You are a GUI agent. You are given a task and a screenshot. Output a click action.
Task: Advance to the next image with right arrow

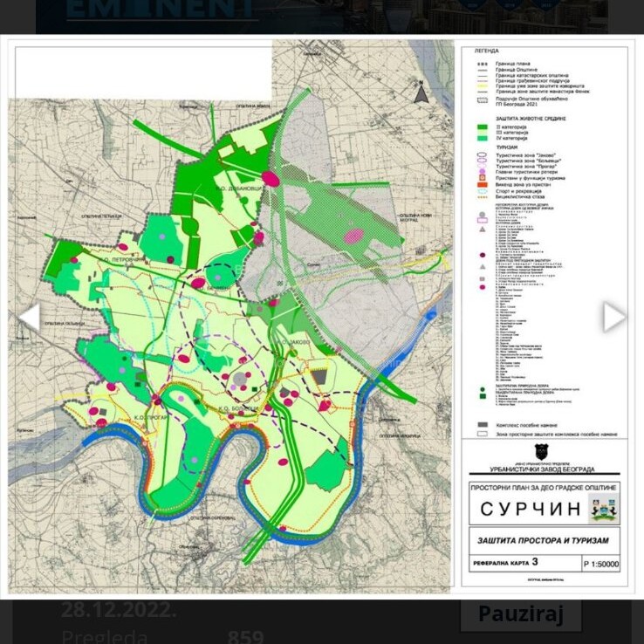tap(613, 317)
